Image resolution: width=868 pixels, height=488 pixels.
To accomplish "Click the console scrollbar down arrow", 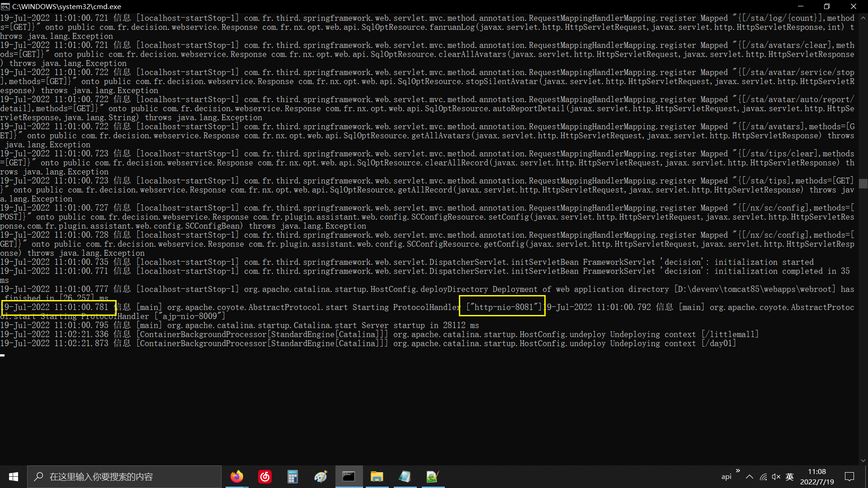I will point(863,461).
